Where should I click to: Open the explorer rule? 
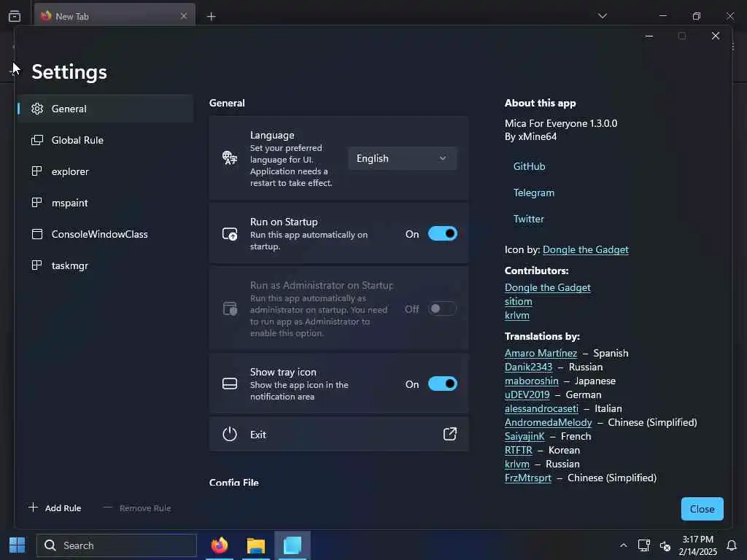106,171
